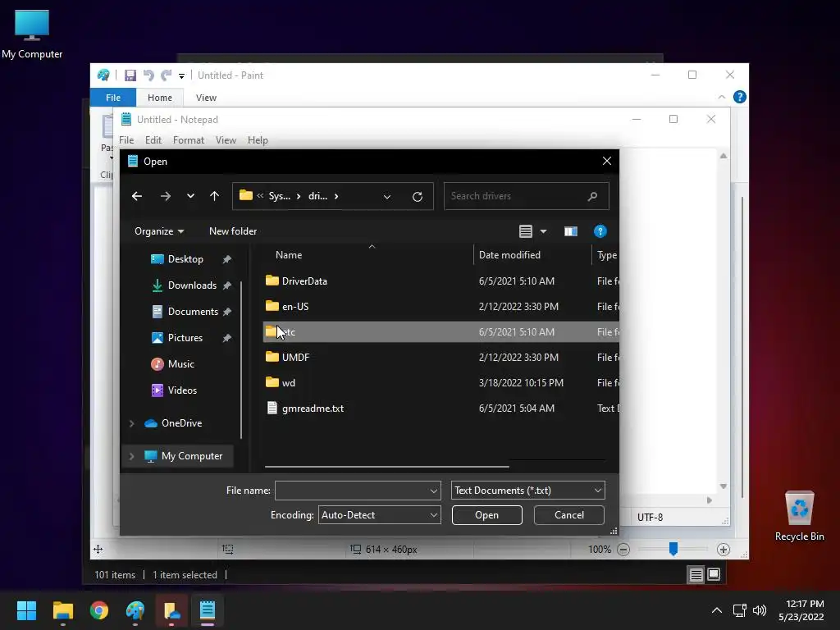Click Paint's Undo icon
The image size is (840, 630).
click(148, 75)
